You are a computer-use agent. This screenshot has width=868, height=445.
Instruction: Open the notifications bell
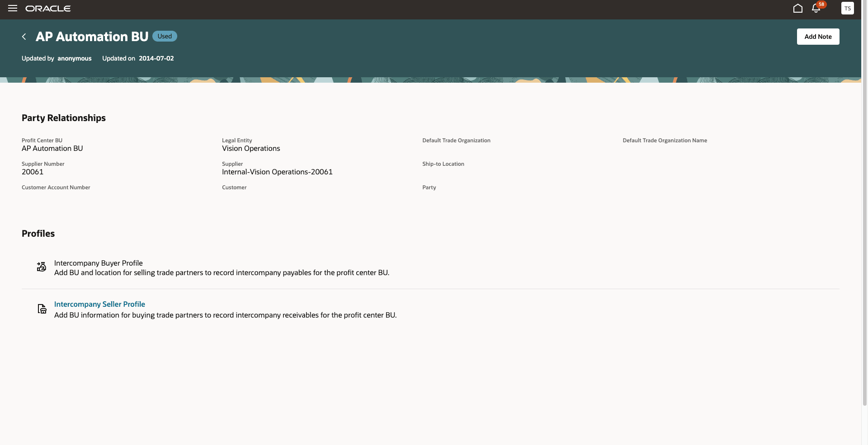[816, 8]
